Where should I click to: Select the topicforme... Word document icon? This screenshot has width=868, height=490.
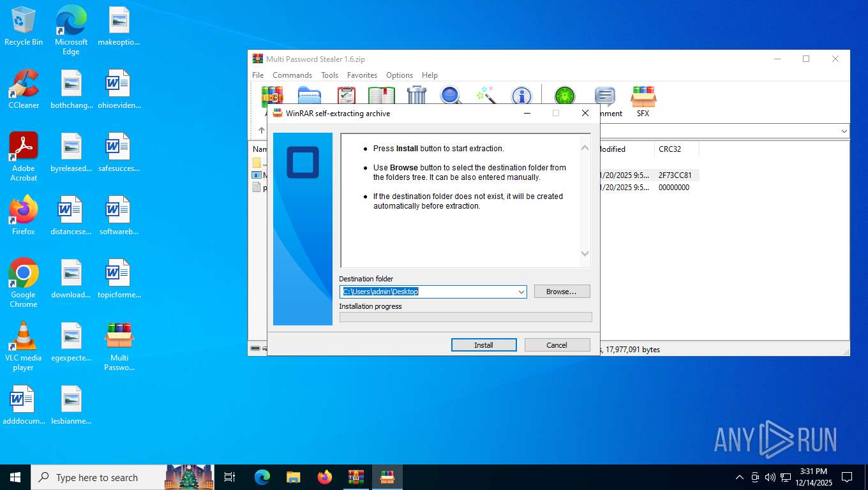119,278
